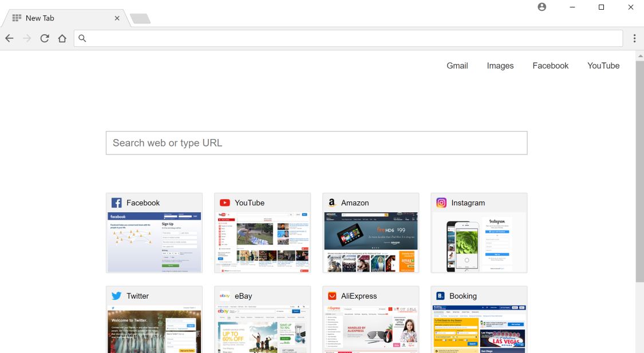Open the Amazon site thumbnail
The height and width of the screenshot is (353, 644).
coord(371,242)
